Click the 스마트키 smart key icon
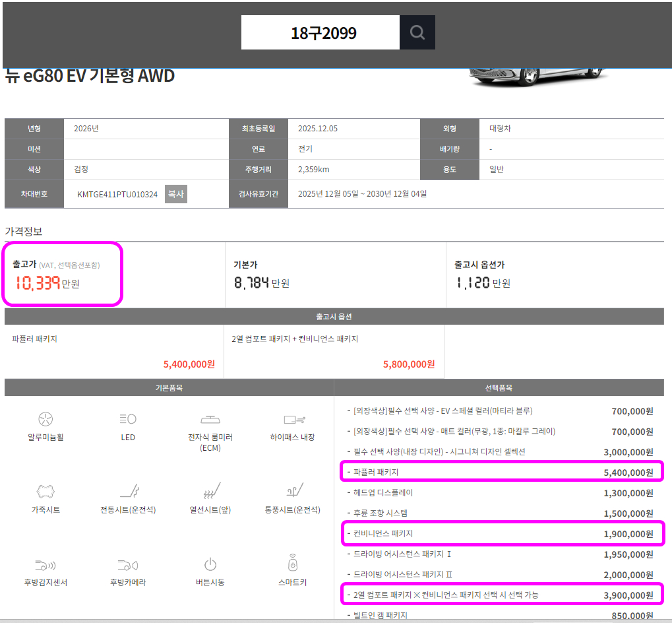This screenshot has width=672, height=623. pyautogui.click(x=293, y=562)
